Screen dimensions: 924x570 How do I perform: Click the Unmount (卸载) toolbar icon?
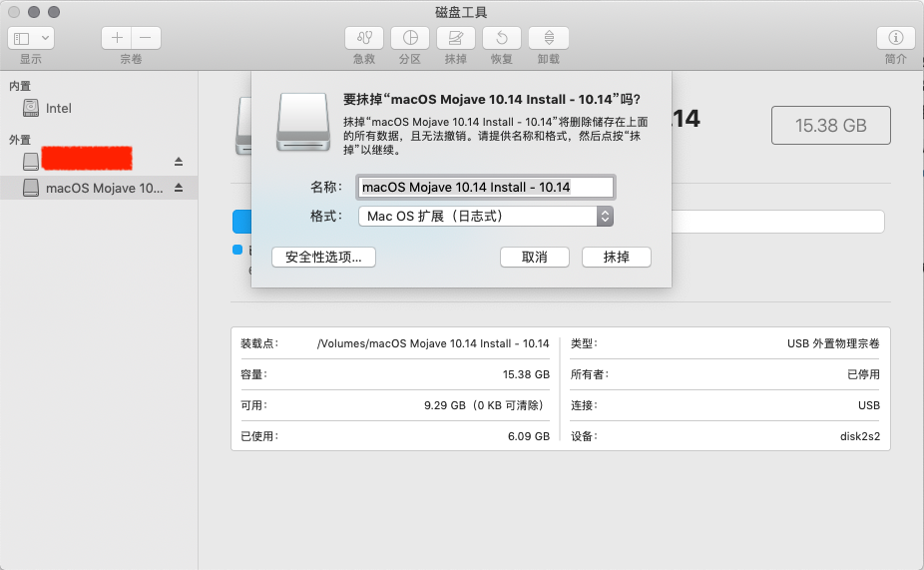pyautogui.click(x=549, y=38)
